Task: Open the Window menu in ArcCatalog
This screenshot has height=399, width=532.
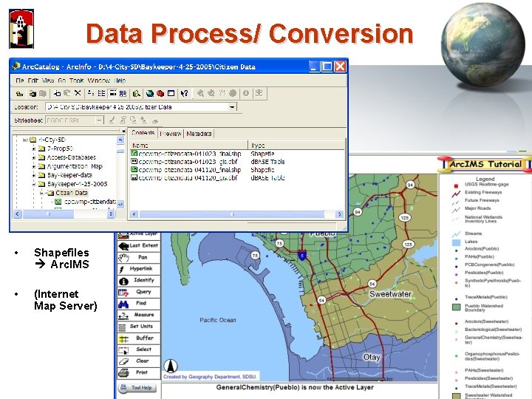Action: [x=99, y=81]
